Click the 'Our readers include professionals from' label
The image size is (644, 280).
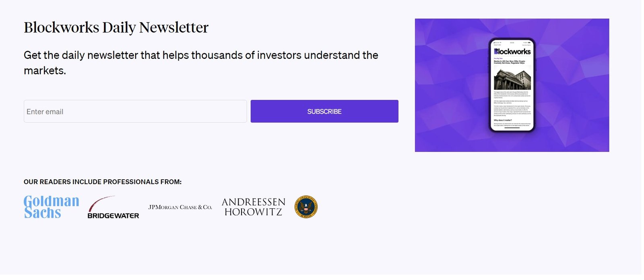point(103,182)
